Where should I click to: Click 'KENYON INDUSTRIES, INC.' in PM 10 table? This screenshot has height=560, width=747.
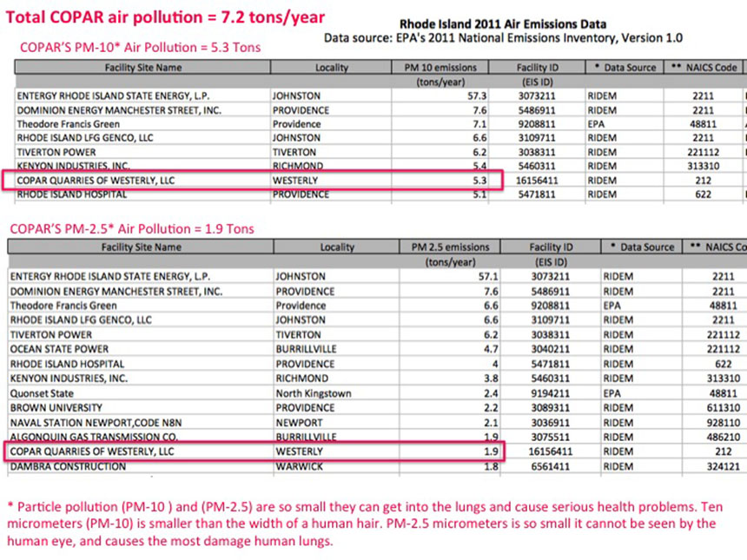click(73, 166)
